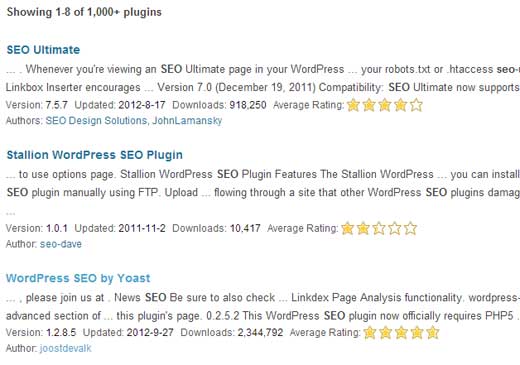The image size is (520, 365).
Task: Click fourth rating star of SEO Ultimate
Action: pos(400,106)
